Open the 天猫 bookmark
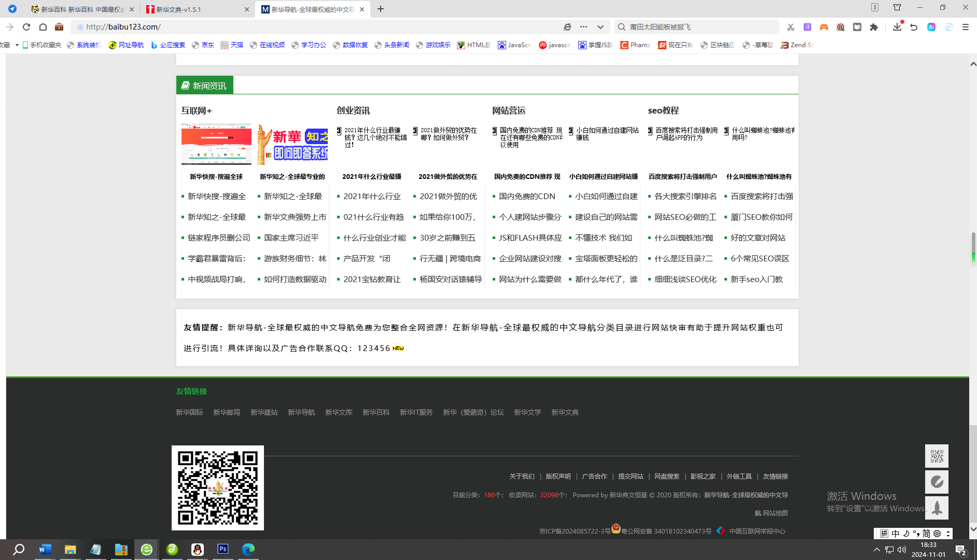Viewport: 977px width, 560px height. [232, 45]
